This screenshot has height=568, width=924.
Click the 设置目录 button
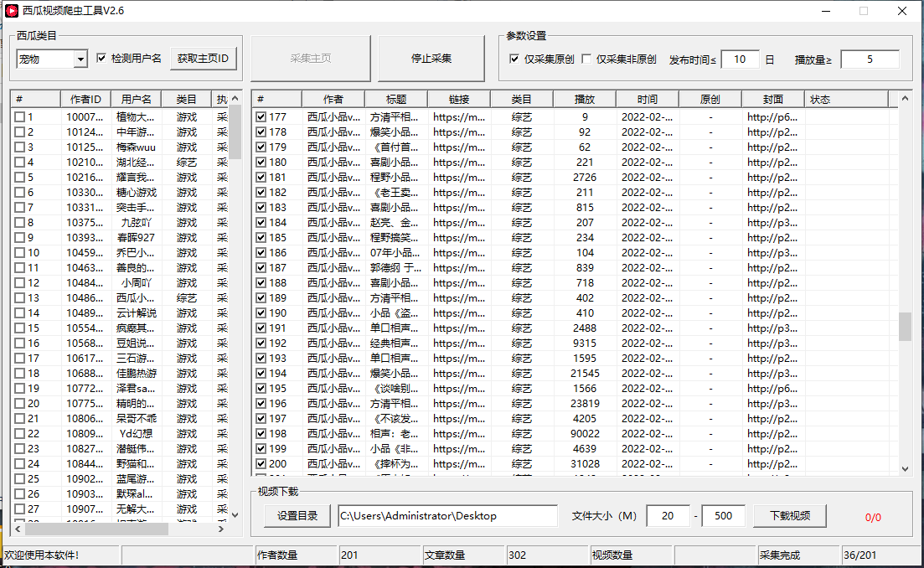297,516
